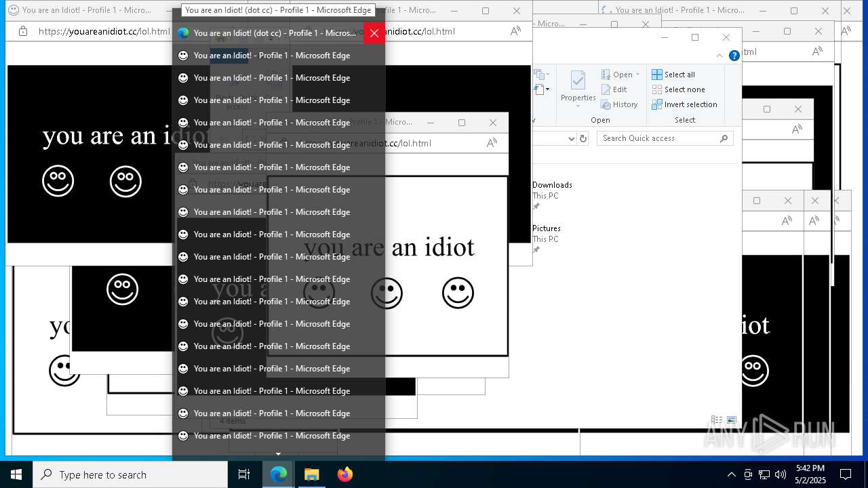Click the Microsoft Edge taskbar icon
This screenshot has height=488, width=868.
pyautogui.click(x=279, y=474)
